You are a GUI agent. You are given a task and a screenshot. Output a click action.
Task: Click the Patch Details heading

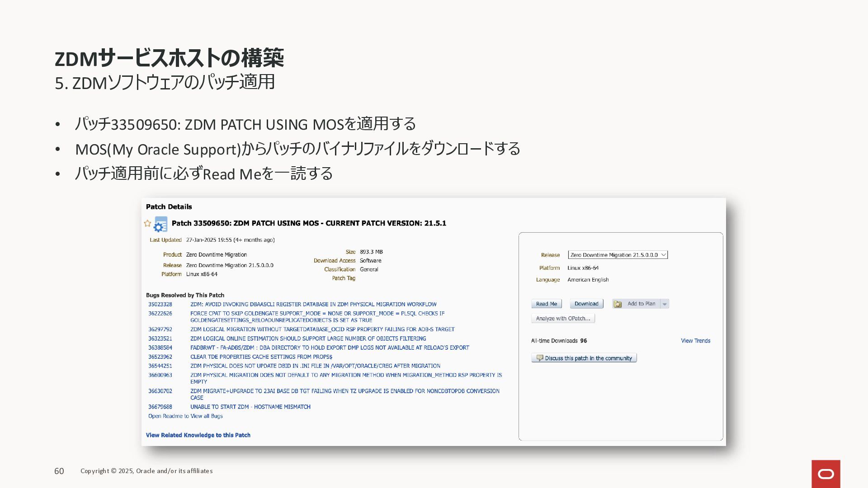click(x=169, y=207)
